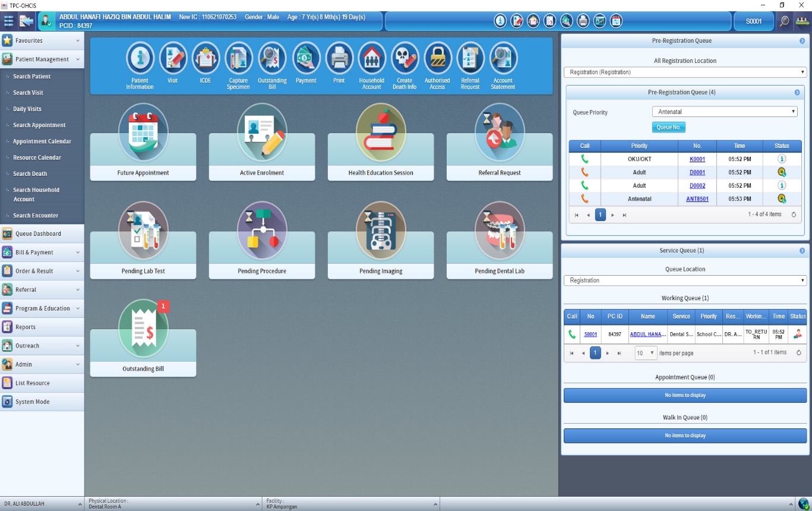Expand the Bill & Payment menu

tap(42, 253)
